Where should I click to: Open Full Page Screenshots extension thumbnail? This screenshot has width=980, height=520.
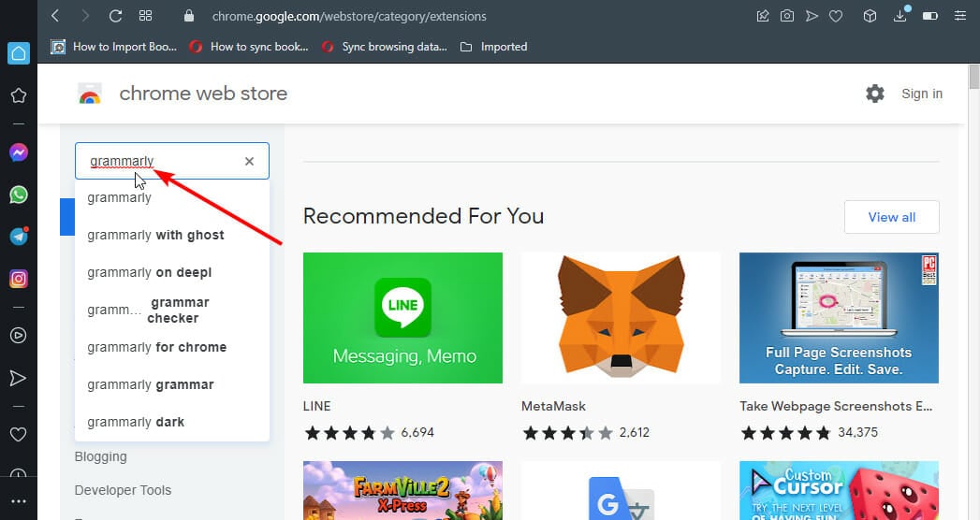(839, 318)
